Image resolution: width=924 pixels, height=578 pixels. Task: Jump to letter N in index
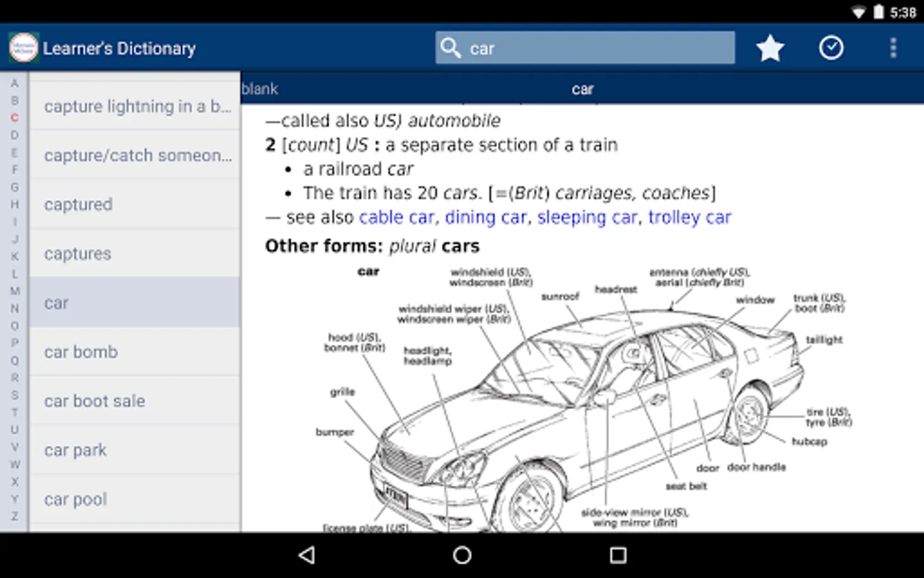point(14,308)
